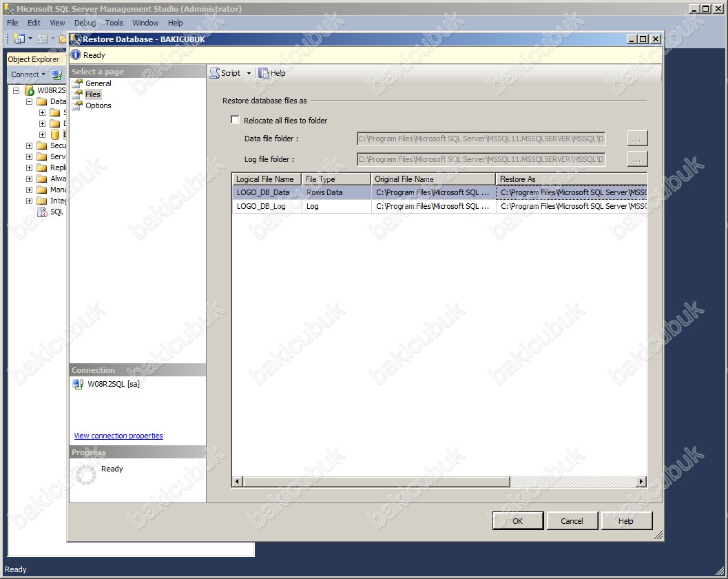Viewport: 728px width, 579px height.
Task: Expand the Replication node
Action: (29, 167)
